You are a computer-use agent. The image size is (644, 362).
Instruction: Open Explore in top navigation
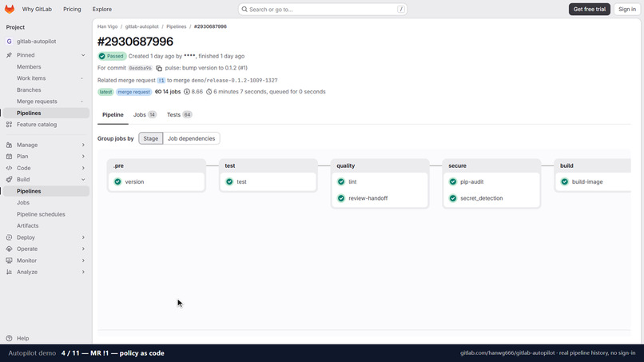pos(101,9)
